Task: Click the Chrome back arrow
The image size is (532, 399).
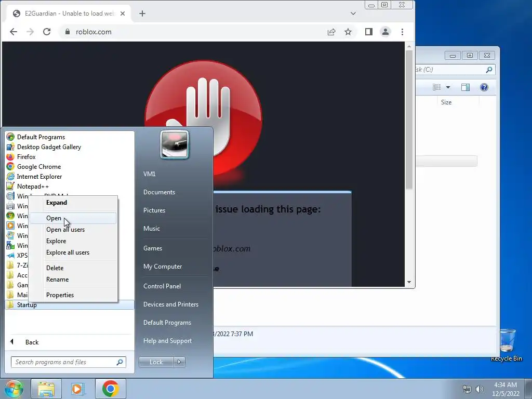Action: 14,32
